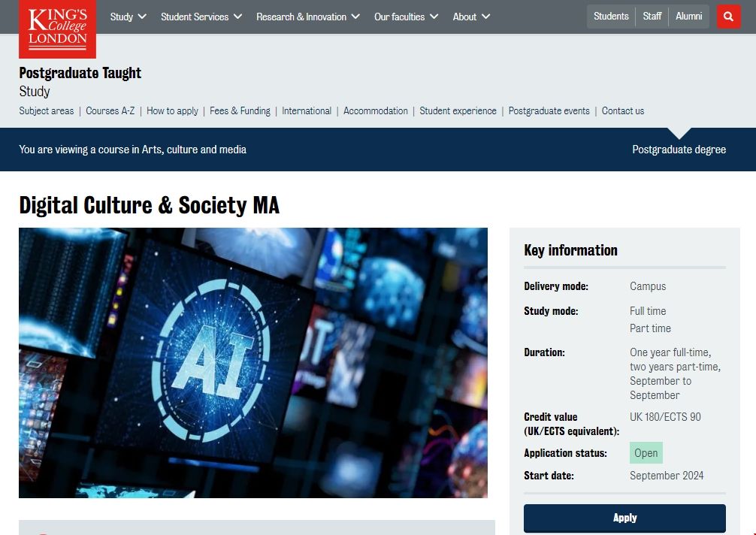The width and height of the screenshot is (756, 535).
Task: Click the Contact us link
Action: click(x=623, y=110)
